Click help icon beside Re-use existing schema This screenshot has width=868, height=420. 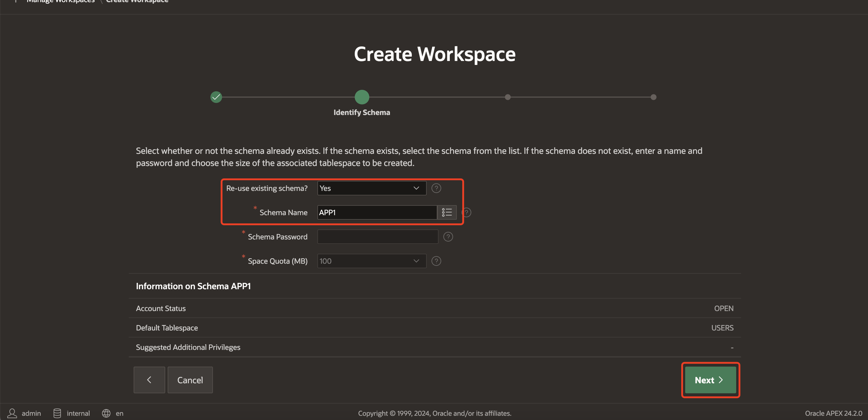pyautogui.click(x=436, y=188)
